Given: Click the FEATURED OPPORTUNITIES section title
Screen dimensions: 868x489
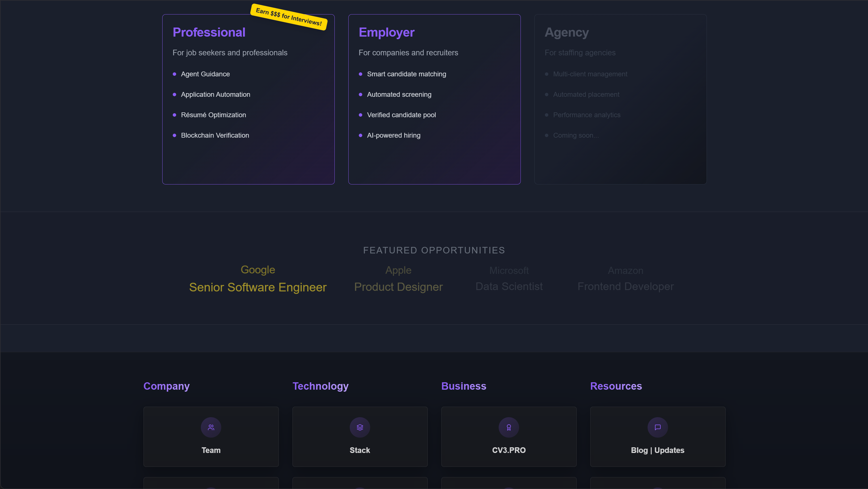Looking at the screenshot, I should [434, 250].
